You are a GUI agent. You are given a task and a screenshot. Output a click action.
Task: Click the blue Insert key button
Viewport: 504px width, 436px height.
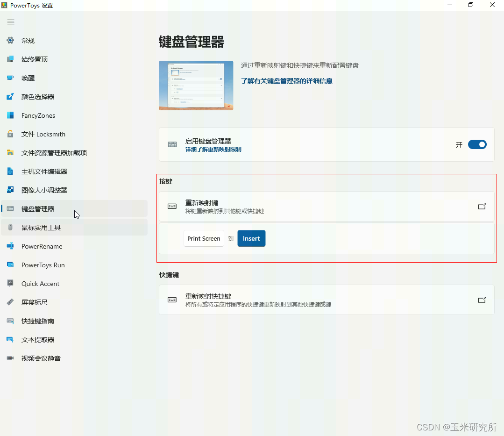pos(251,238)
